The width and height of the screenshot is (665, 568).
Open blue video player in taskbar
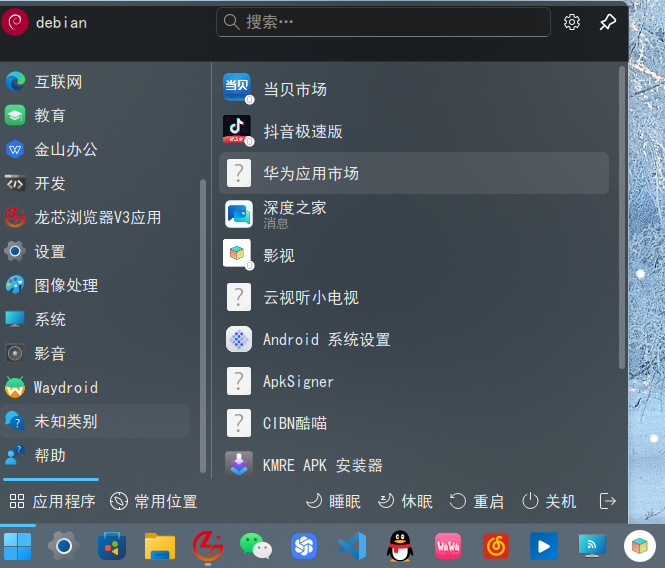pos(544,546)
